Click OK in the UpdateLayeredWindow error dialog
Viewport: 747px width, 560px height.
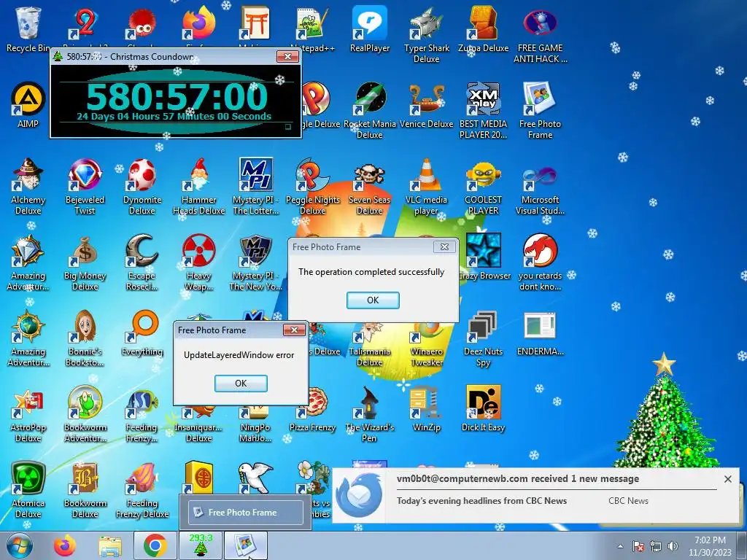pos(241,384)
